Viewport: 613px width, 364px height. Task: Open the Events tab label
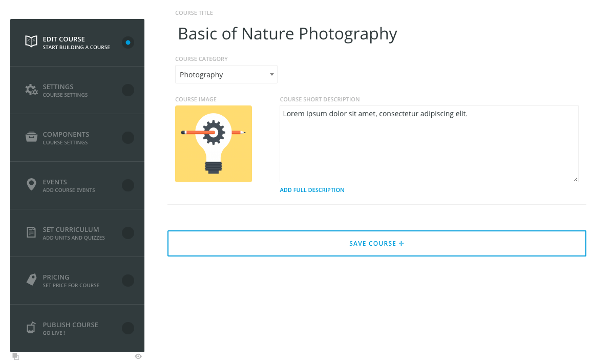[55, 182]
